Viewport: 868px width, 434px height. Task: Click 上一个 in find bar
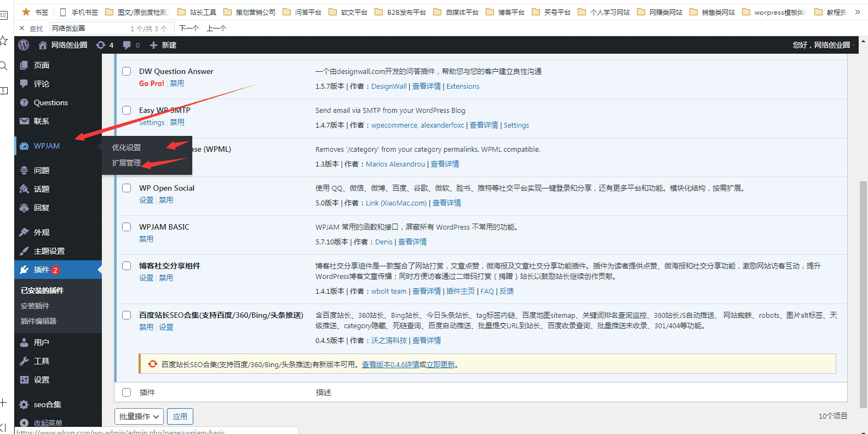tap(216, 28)
